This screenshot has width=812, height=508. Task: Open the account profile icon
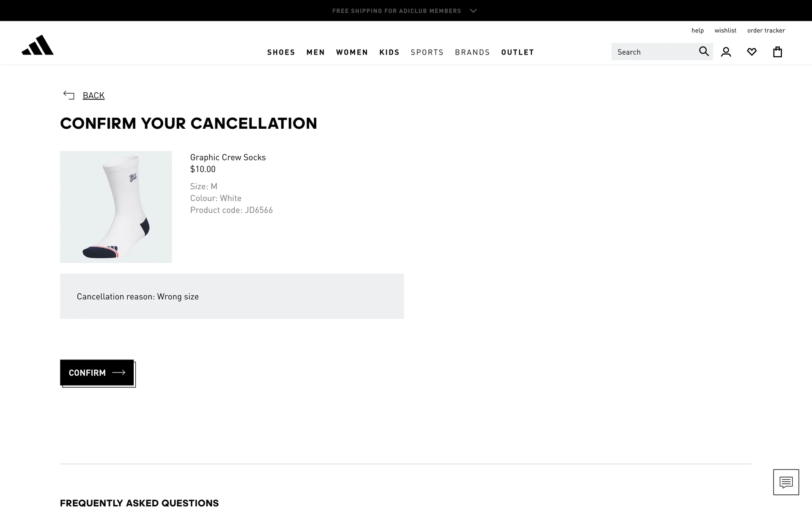726,52
